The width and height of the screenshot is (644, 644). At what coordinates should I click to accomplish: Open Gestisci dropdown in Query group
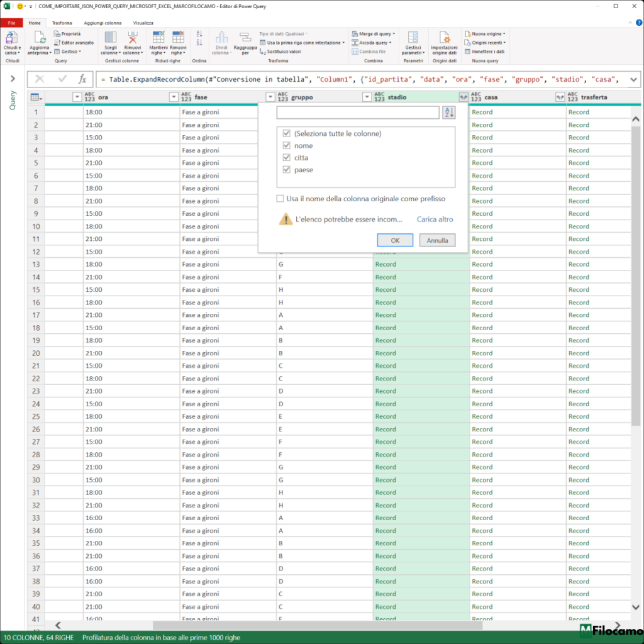(x=68, y=52)
